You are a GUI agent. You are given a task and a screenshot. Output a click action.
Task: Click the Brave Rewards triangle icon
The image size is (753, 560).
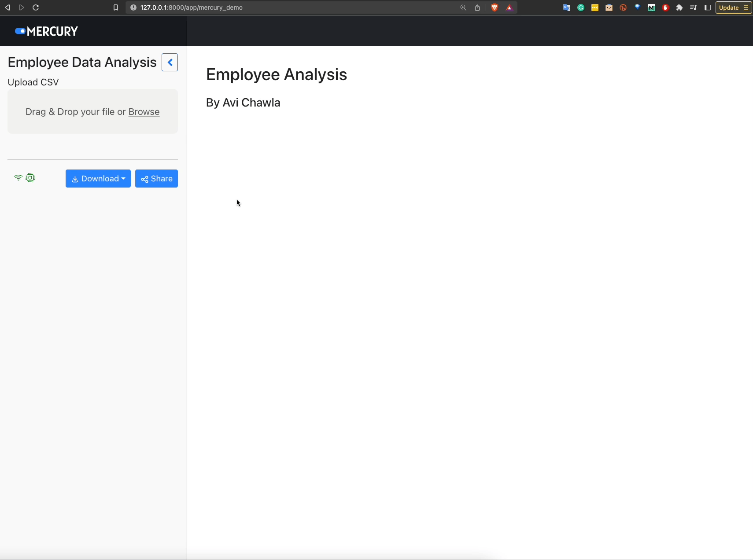click(509, 7)
